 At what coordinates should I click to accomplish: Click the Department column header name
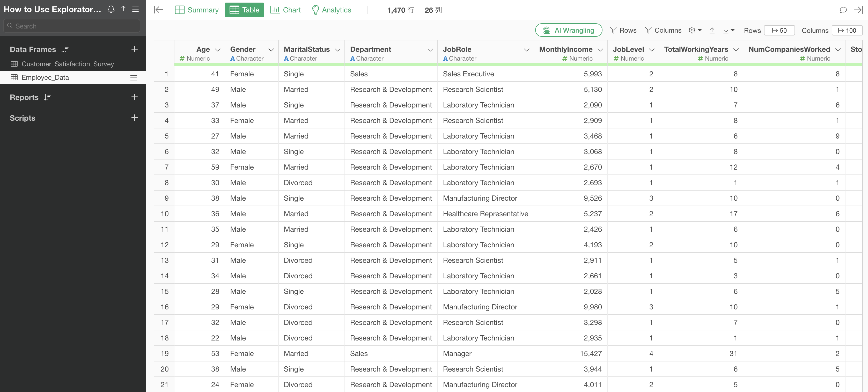pos(370,49)
